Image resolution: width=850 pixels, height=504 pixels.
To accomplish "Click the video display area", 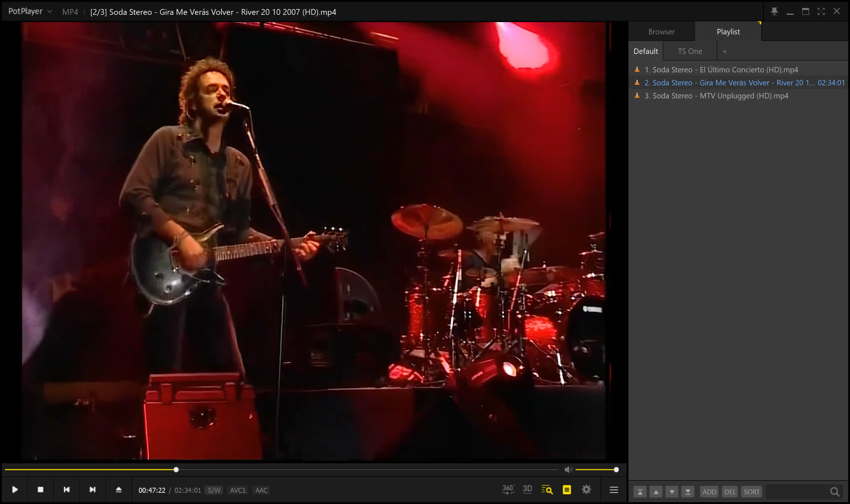I will pos(314,241).
